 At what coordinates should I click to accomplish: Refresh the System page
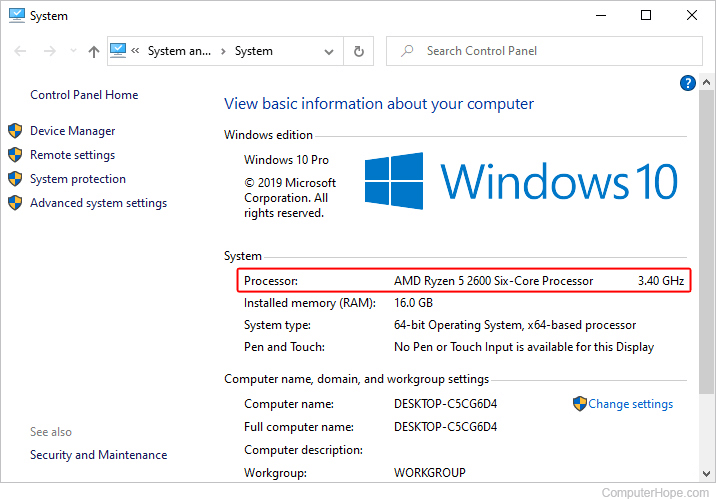(x=359, y=51)
